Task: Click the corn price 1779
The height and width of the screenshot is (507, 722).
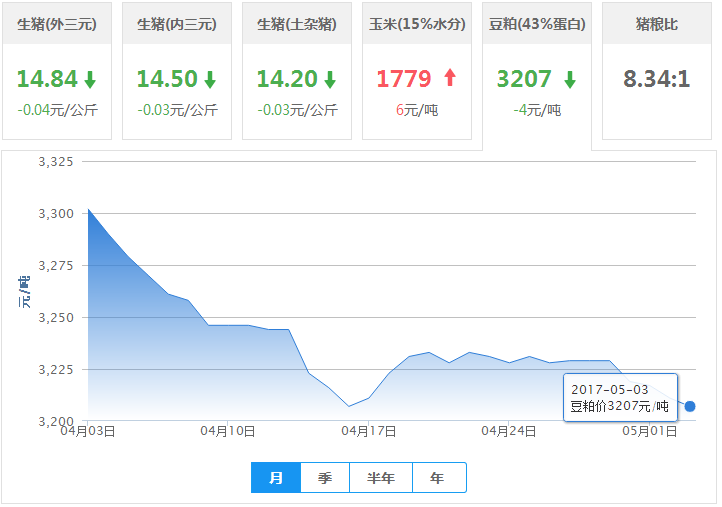Action: [x=404, y=79]
